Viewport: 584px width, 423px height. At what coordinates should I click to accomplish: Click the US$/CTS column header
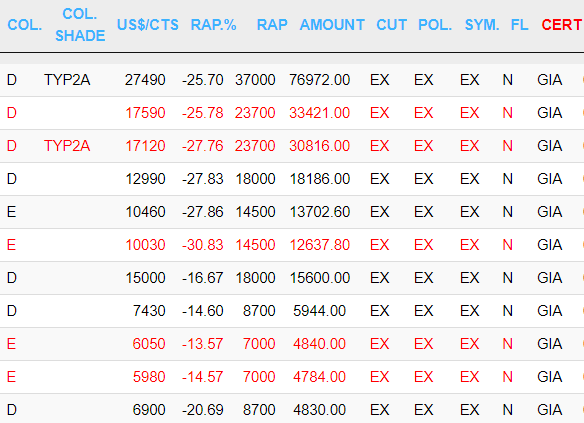coord(148,25)
